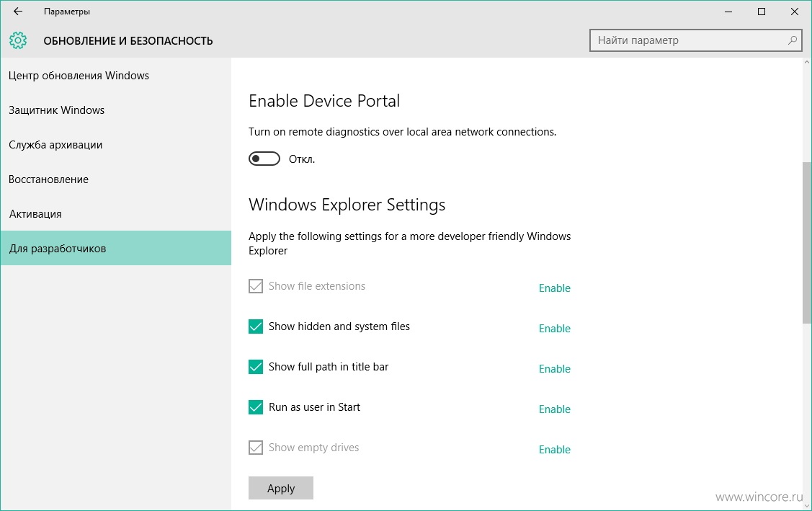Click Enable link for full path in title bar
Image resolution: width=812 pixels, height=511 pixels.
(555, 369)
